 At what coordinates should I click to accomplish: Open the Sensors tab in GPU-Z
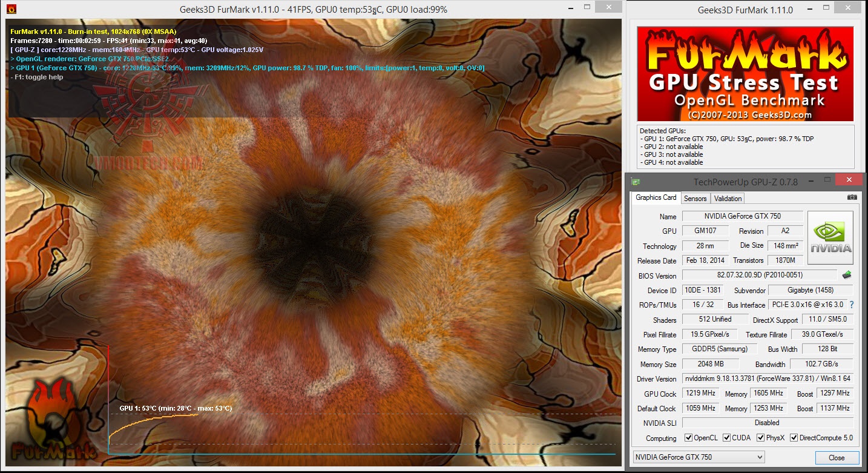[695, 198]
